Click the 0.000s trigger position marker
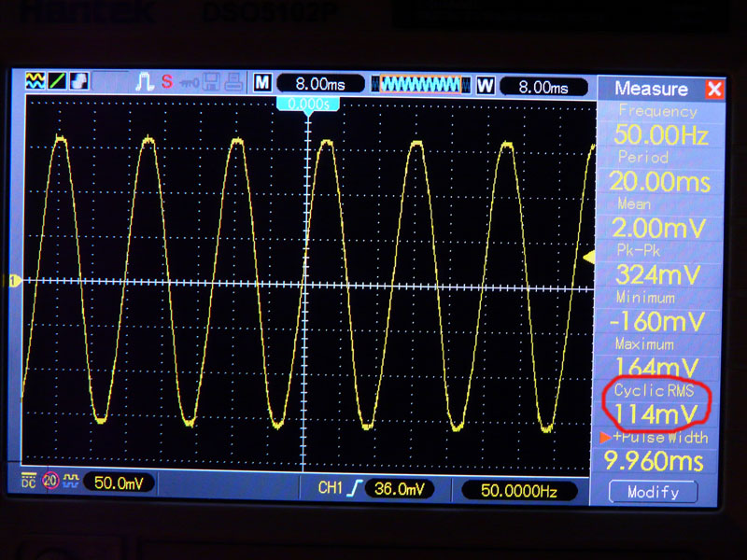The image size is (747, 560). tap(306, 105)
